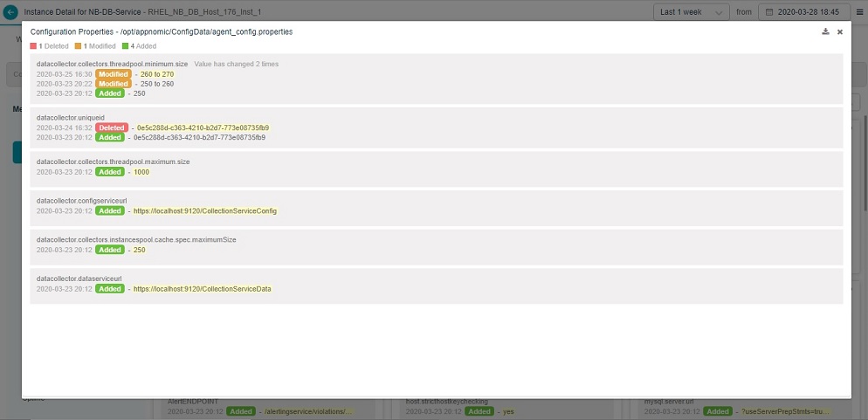Click the deleted uniqueid value 0e5c288d

(203, 127)
